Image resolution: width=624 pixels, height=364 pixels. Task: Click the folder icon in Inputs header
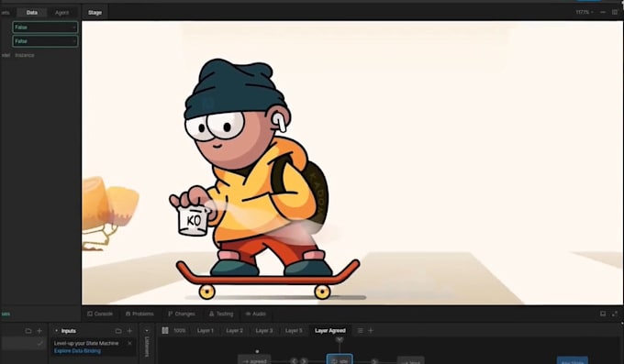(x=118, y=331)
